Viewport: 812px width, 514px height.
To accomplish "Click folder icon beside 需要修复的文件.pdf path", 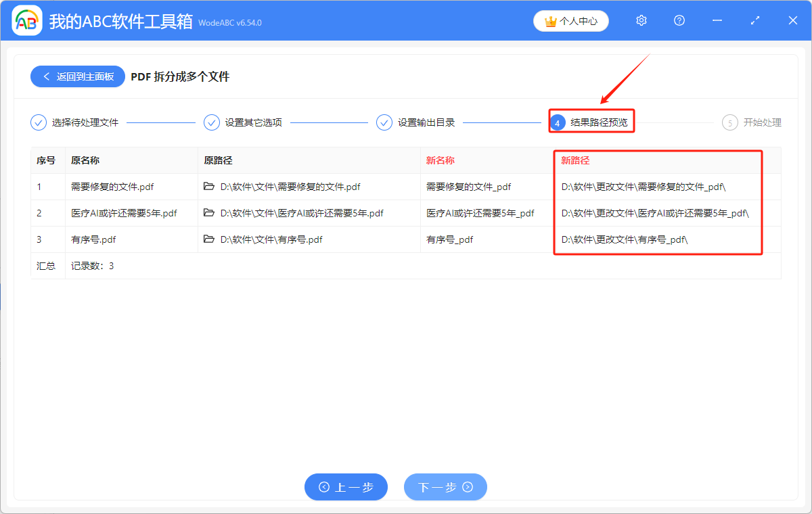I will click(210, 187).
